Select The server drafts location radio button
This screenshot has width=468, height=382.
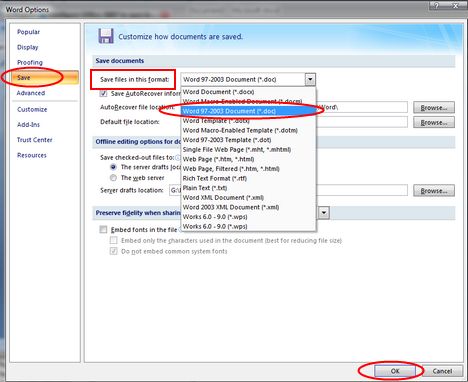[x=113, y=167]
